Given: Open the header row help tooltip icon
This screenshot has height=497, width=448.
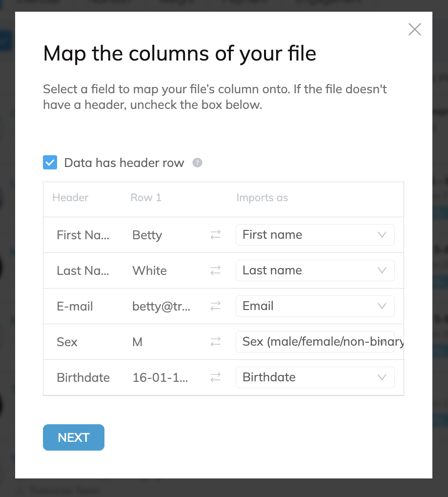Looking at the screenshot, I should click(x=197, y=163).
